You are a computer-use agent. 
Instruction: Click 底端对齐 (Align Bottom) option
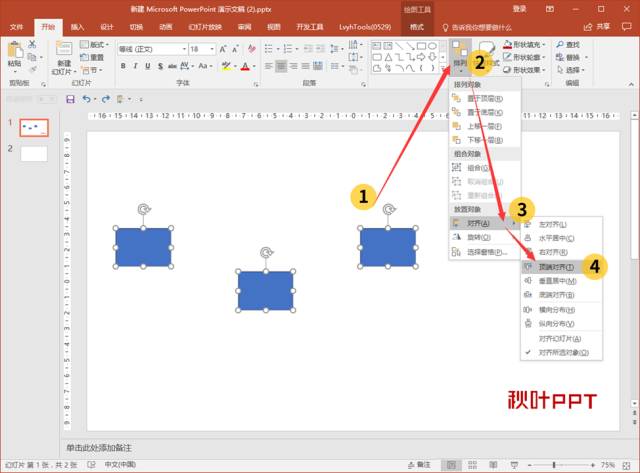click(x=555, y=295)
